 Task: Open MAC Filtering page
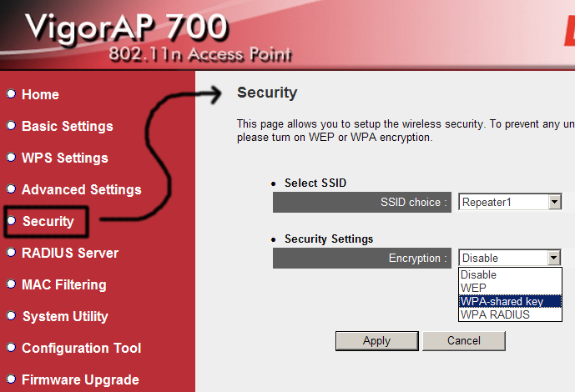coord(64,284)
